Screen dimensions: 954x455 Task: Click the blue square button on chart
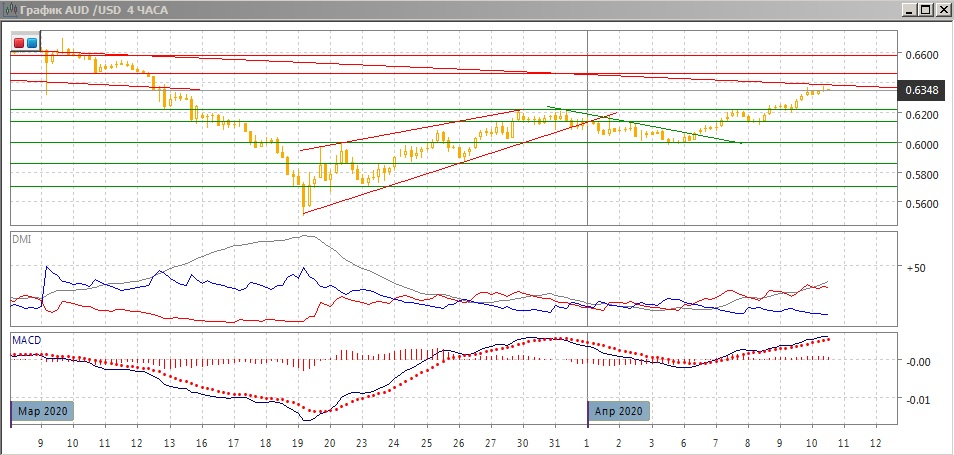click(x=31, y=43)
